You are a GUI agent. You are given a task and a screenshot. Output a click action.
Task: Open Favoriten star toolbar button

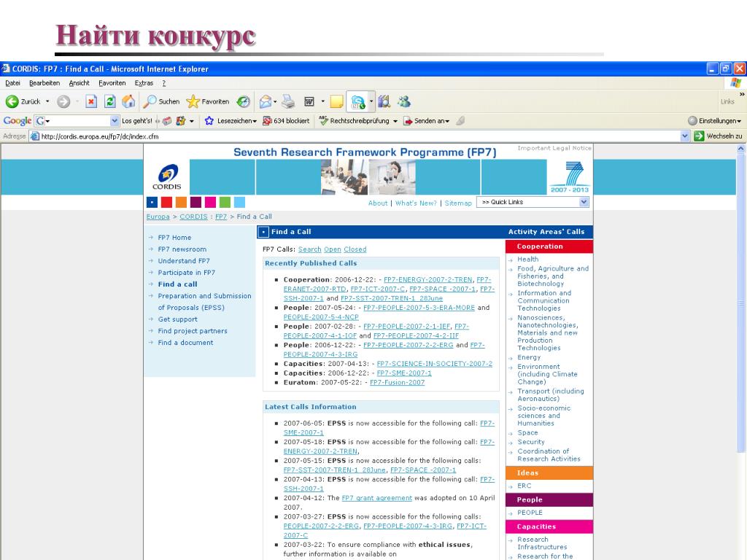[208, 101]
